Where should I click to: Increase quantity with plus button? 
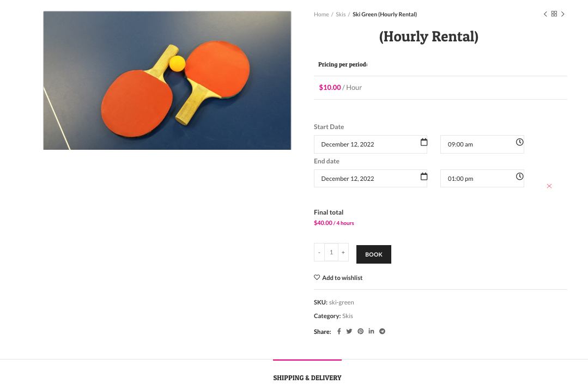343,252
